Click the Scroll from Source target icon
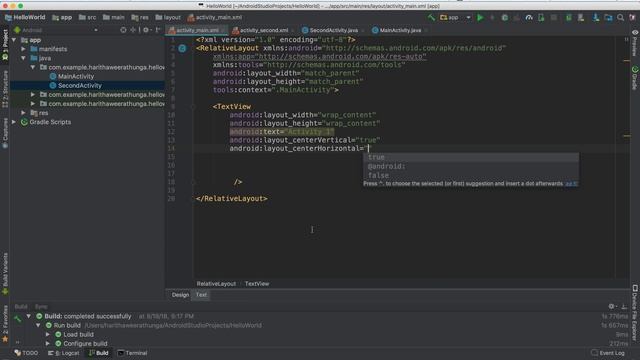The height and width of the screenshot is (360, 640). (x=123, y=30)
